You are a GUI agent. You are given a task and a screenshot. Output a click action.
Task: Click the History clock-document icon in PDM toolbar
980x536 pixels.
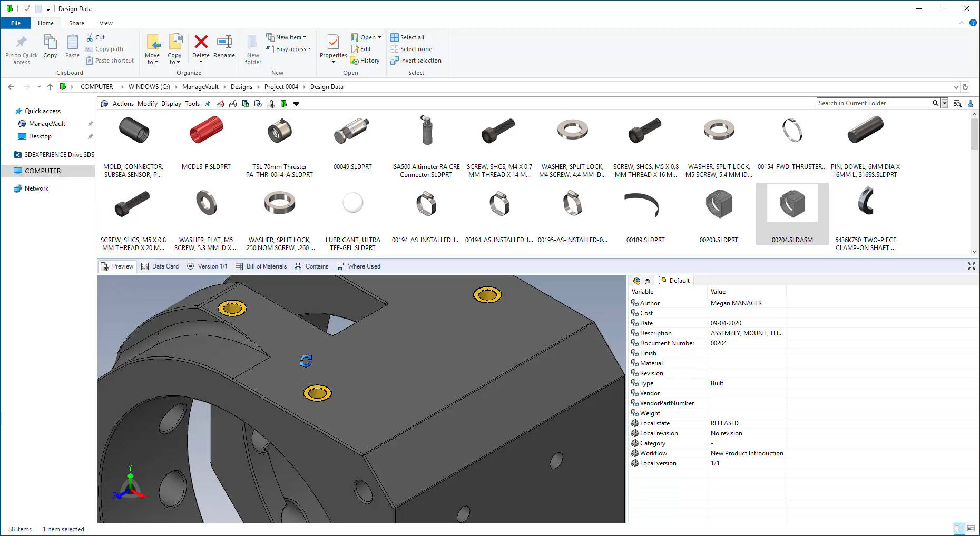pyautogui.click(x=258, y=104)
